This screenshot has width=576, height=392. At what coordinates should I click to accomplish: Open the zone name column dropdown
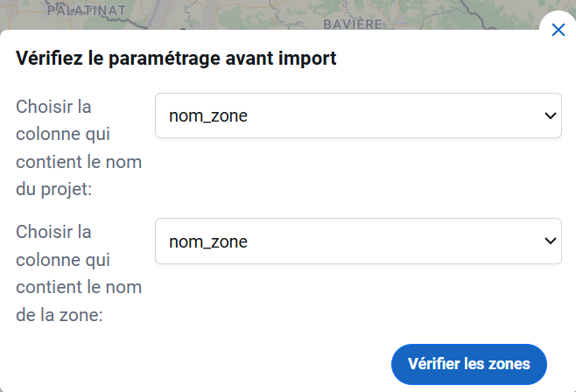(358, 241)
